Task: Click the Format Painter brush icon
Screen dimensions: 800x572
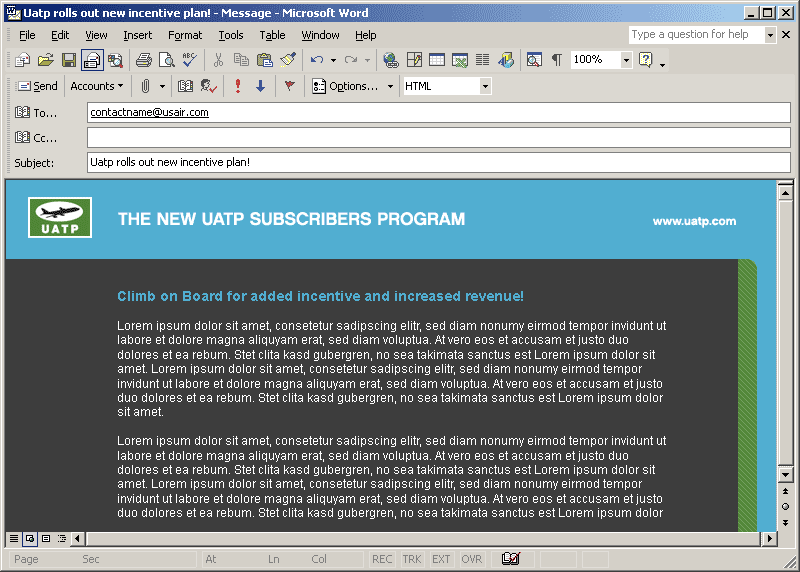Action: coord(288,60)
